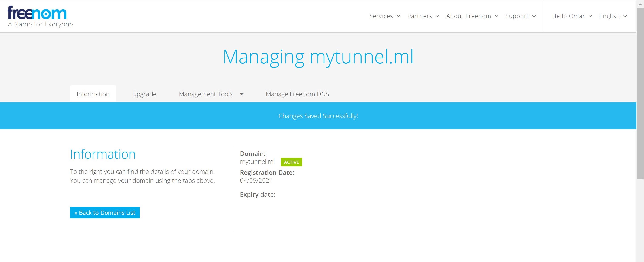
Task: Click the A Name for Everyone tagline
Action: tap(40, 24)
